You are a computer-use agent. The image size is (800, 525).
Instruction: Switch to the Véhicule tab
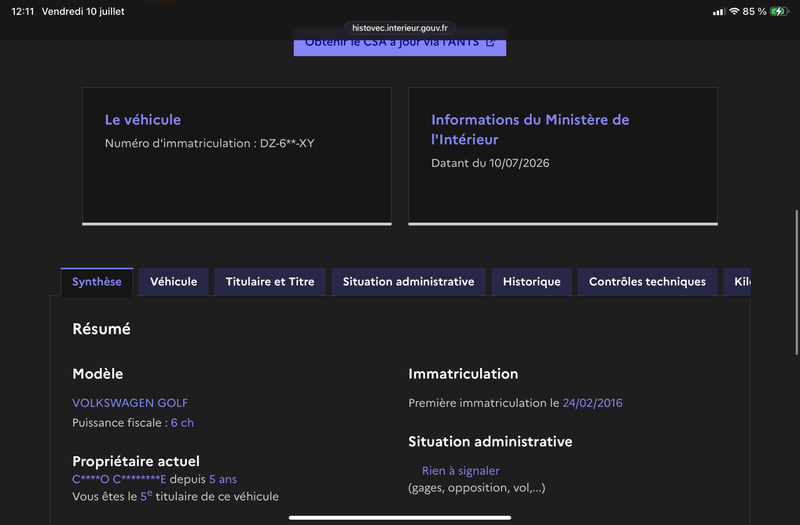[173, 282]
